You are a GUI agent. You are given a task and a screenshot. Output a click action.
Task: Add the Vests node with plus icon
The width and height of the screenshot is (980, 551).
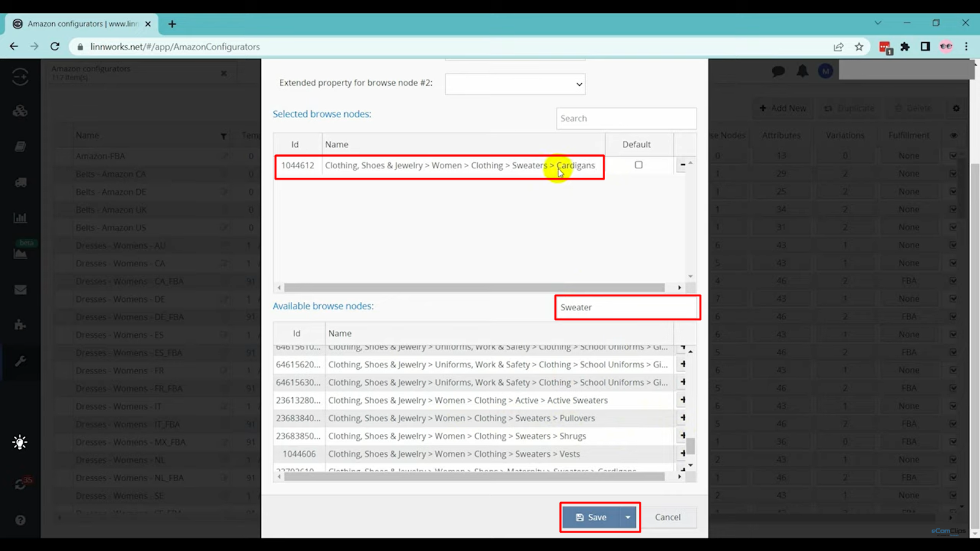[682, 454]
